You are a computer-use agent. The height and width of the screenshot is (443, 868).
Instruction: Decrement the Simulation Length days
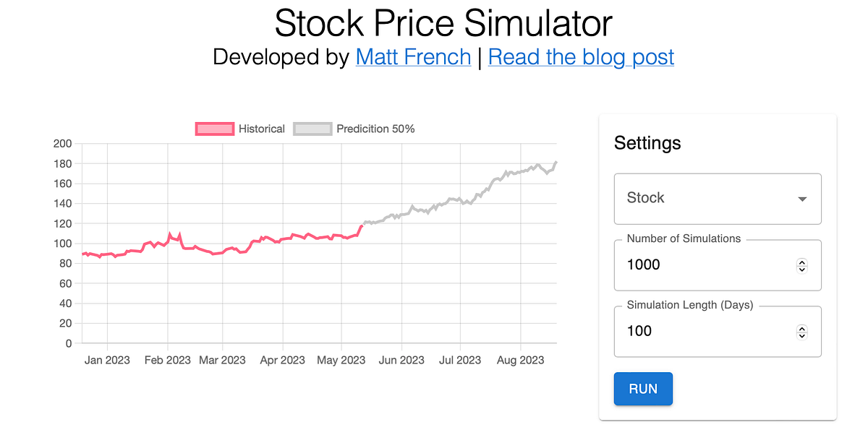point(801,335)
